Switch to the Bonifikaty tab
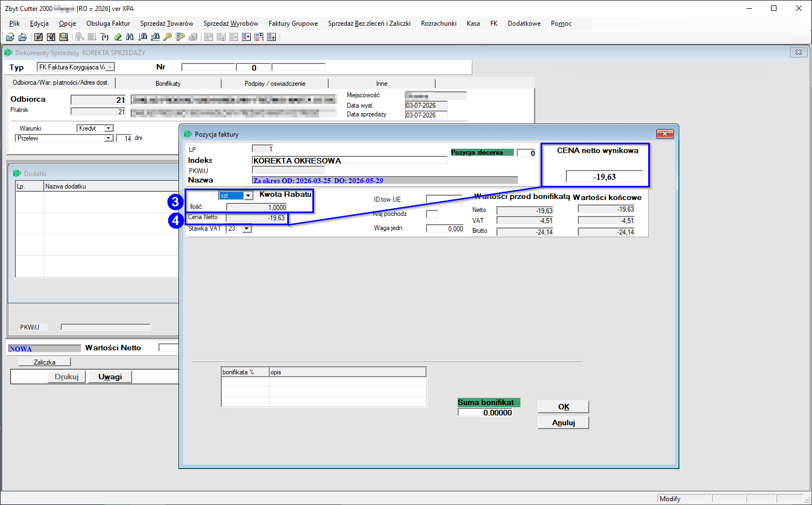The image size is (812, 505). (168, 84)
